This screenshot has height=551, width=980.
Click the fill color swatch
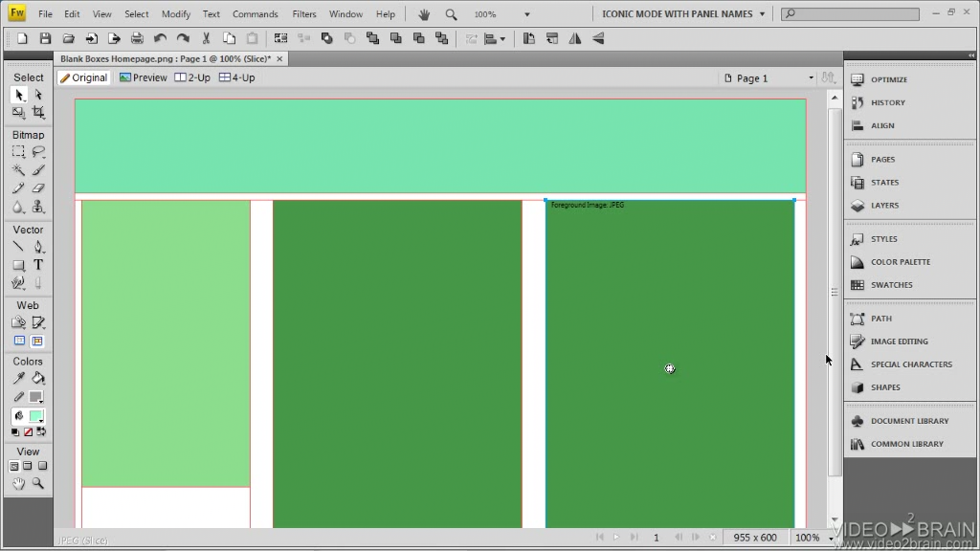[x=36, y=417]
